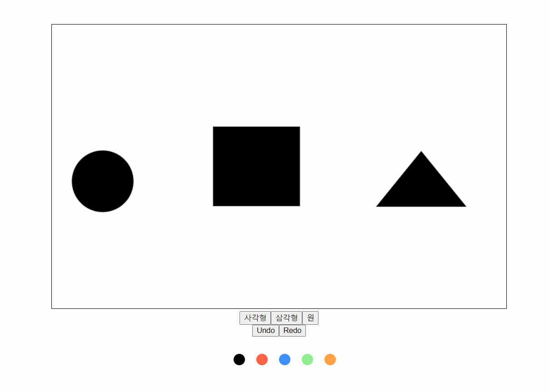Click the blank canvas area above the square
549x392 pixels.
pyautogui.click(x=256, y=75)
